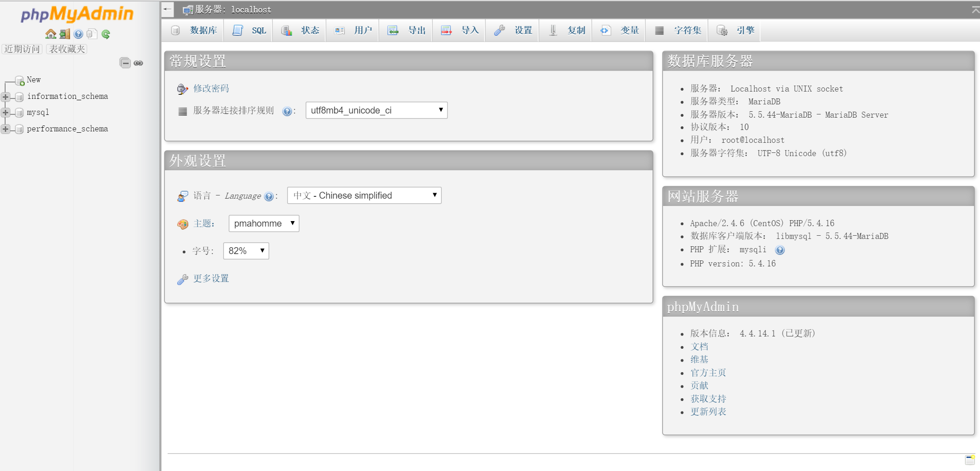Open the pmahomme theme dropdown
980x471 pixels.
tap(264, 223)
